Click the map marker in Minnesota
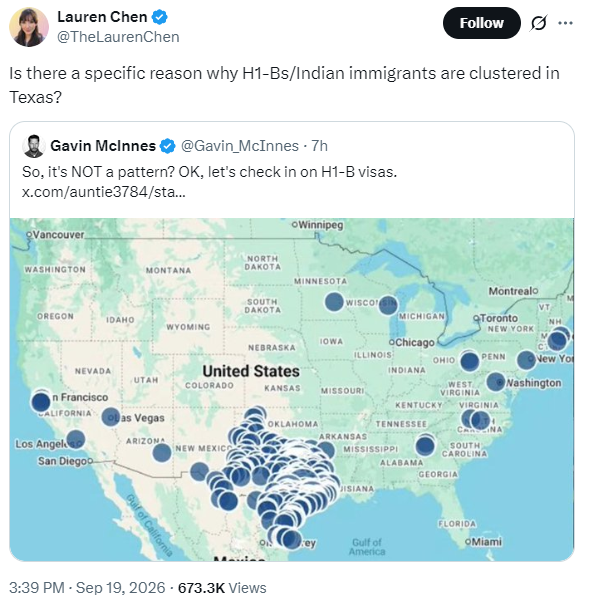Image resolution: width=589 pixels, height=595 pixels. coord(334,302)
